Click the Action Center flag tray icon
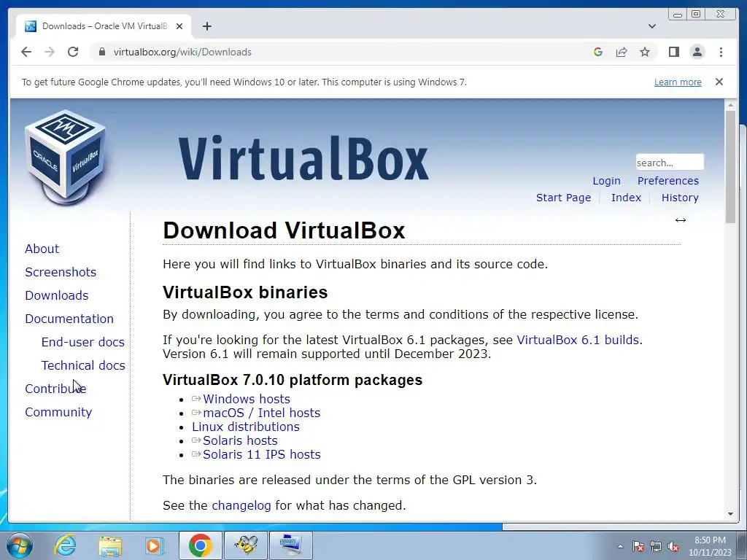 tap(638, 547)
